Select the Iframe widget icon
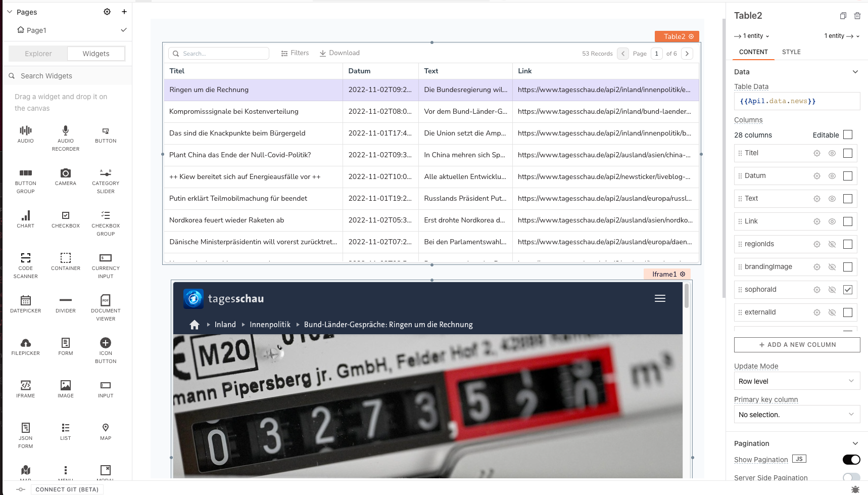Image resolution: width=868 pixels, height=495 pixels. tap(26, 385)
